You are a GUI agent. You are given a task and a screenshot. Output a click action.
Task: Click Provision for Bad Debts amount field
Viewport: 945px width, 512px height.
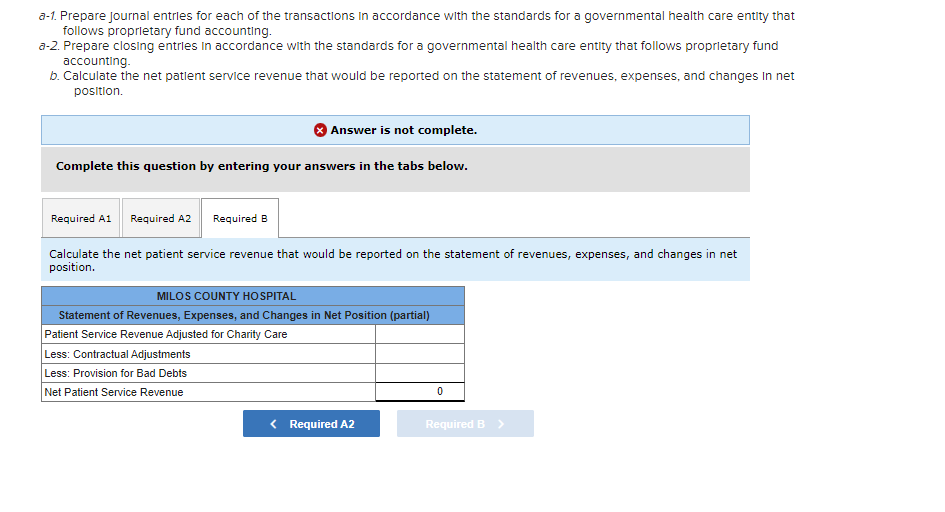point(419,373)
